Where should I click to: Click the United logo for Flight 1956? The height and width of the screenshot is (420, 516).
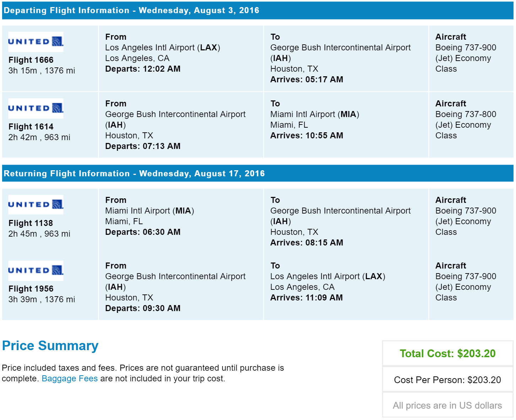pyautogui.click(x=36, y=271)
